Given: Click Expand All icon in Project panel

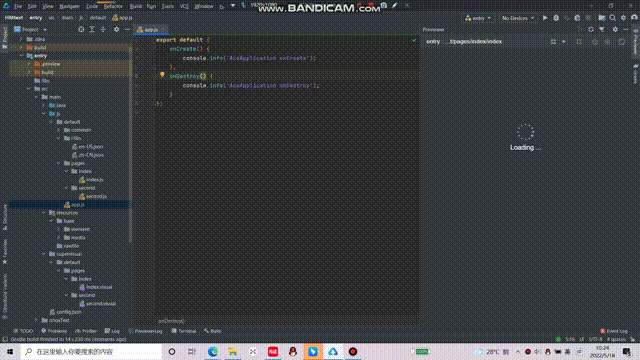Looking at the screenshot, I should pos(92,29).
